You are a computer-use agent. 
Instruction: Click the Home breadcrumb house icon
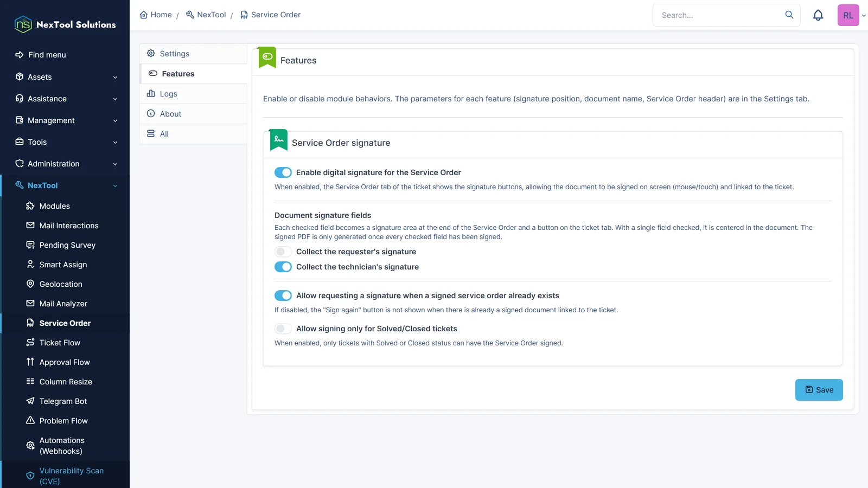tap(144, 15)
